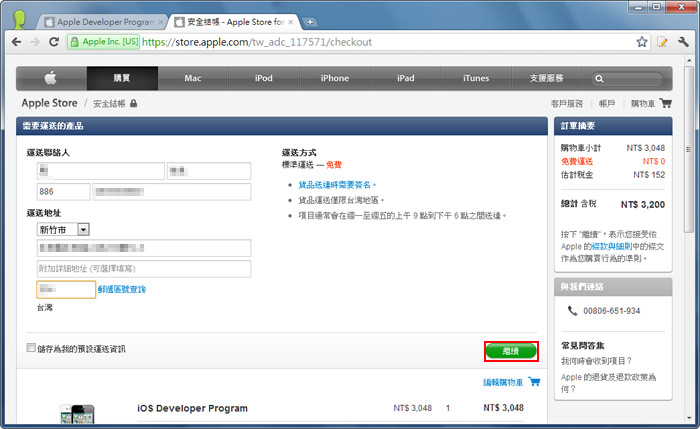Open the iPad nav item
Image resolution: width=700 pixels, height=429 pixels.
[406, 78]
